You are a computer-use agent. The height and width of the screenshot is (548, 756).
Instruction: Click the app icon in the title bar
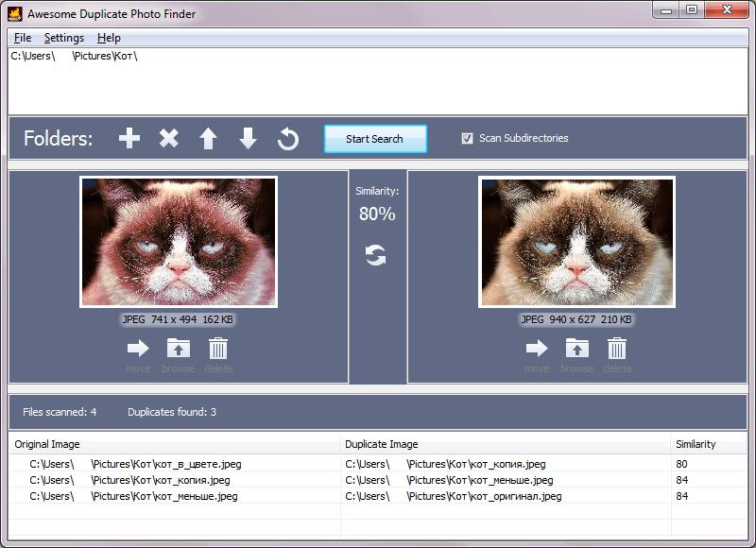click(15, 13)
